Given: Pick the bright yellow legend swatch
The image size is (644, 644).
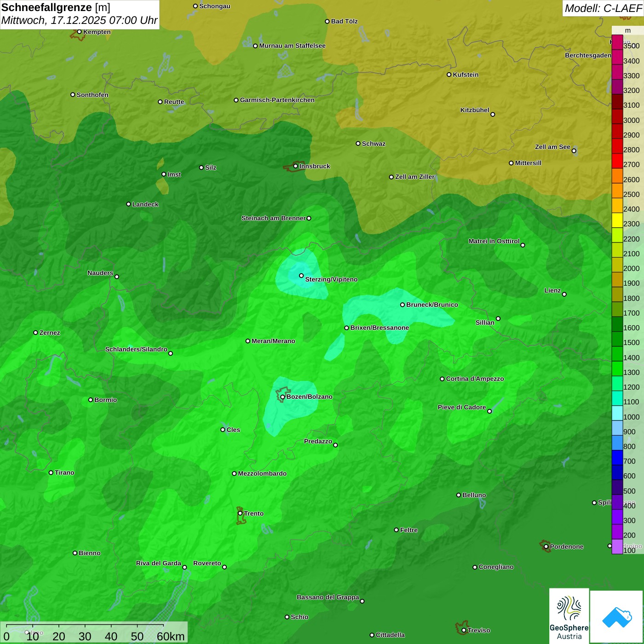Looking at the screenshot, I should click(x=617, y=221).
